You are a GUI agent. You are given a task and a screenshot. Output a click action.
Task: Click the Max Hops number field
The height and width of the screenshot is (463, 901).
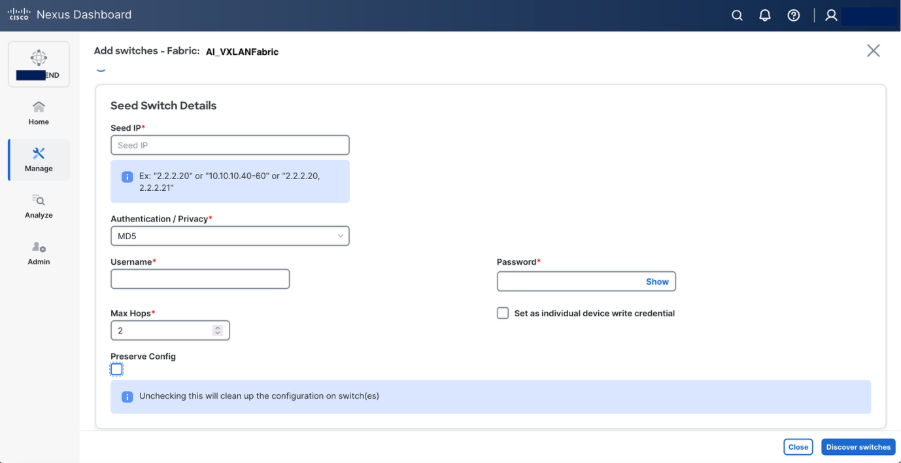[x=170, y=330]
